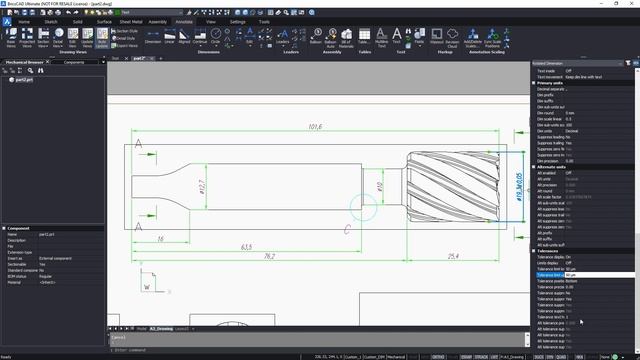Click the Redo icon in quick access toolbar
The height and width of the screenshot is (360, 640).
click(76, 12)
